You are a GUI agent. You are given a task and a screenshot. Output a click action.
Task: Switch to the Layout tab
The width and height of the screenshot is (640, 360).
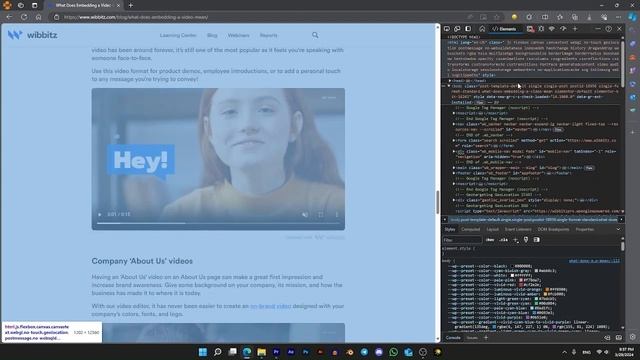coord(493,229)
